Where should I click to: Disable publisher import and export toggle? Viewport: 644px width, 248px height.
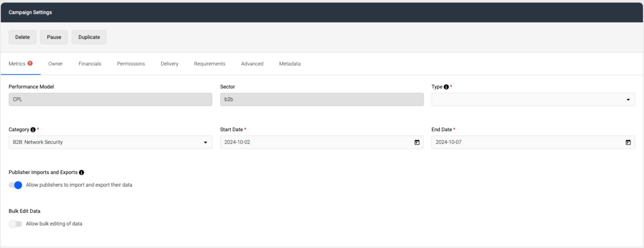click(15, 185)
